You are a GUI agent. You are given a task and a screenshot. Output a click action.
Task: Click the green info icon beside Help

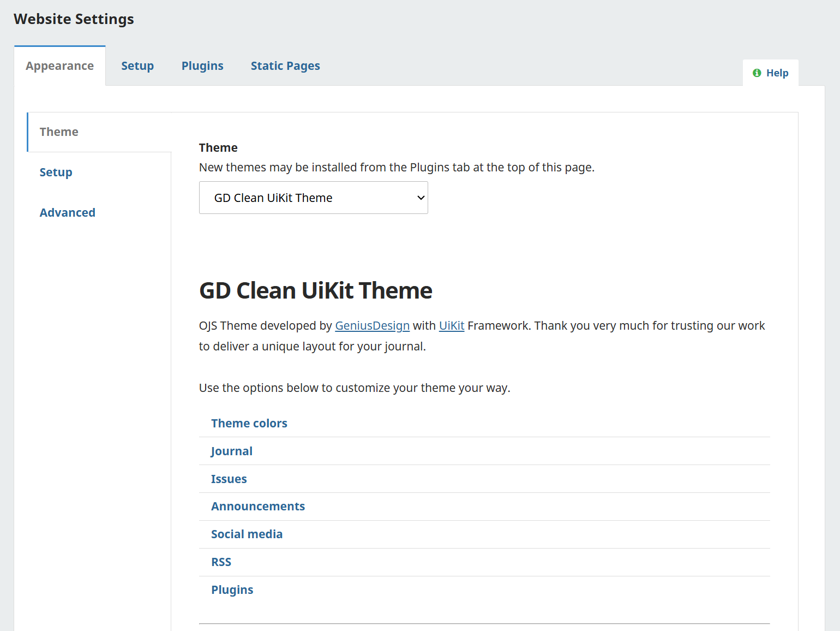[757, 73]
